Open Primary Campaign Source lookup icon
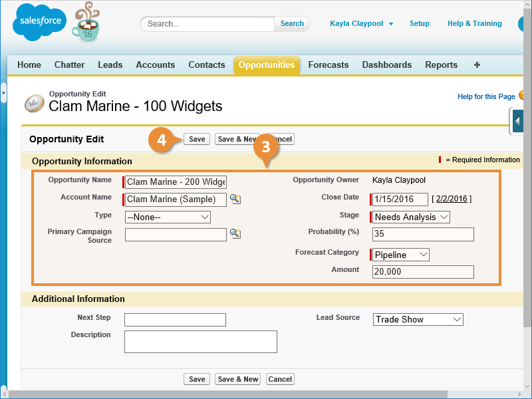This screenshot has width=532, height=399. click(x=235, y=233)
